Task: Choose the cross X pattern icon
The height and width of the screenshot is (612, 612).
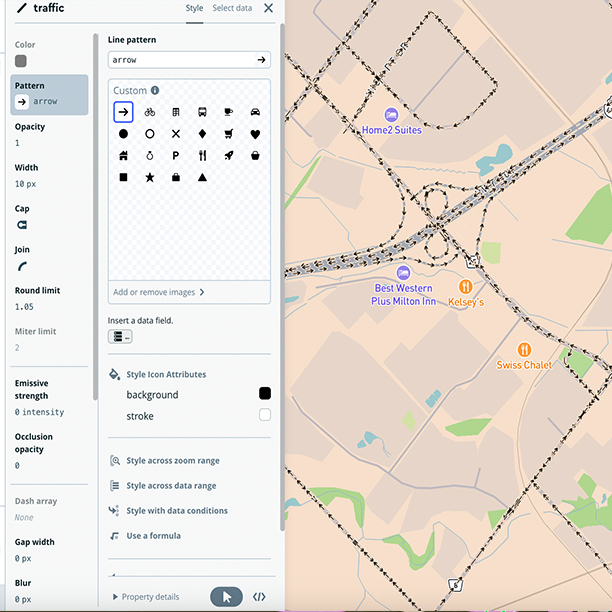Action: 176,134
